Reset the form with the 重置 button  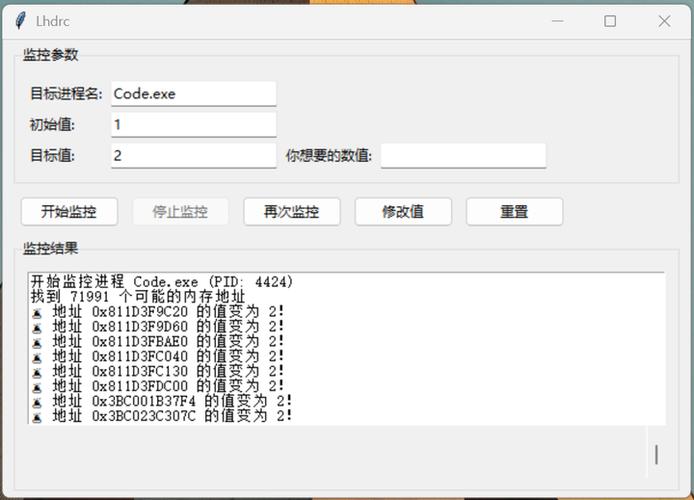(514, 212)
